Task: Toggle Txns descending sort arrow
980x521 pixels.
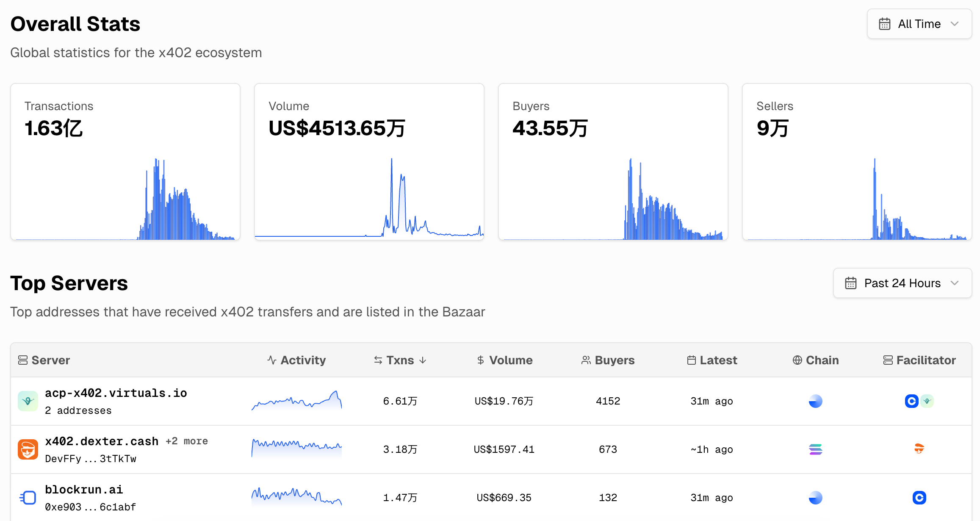Action: [x=423, y=360]
